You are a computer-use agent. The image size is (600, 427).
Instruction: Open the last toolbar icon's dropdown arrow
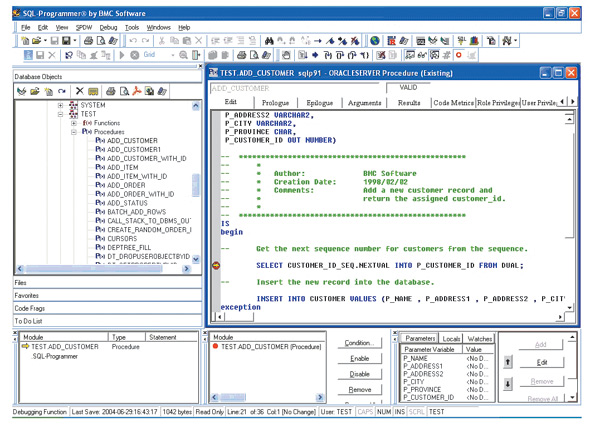click(515, 41)
